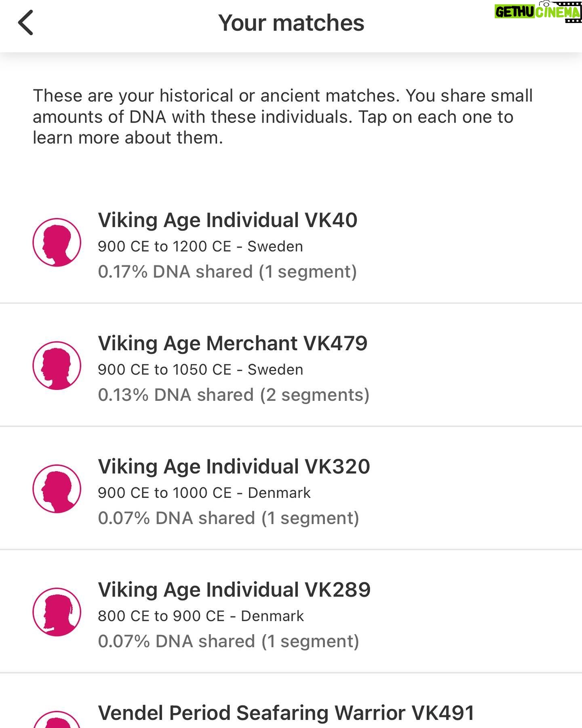
Task: Tap the VK40 pink profile silhouette icon
Action: 57,242
